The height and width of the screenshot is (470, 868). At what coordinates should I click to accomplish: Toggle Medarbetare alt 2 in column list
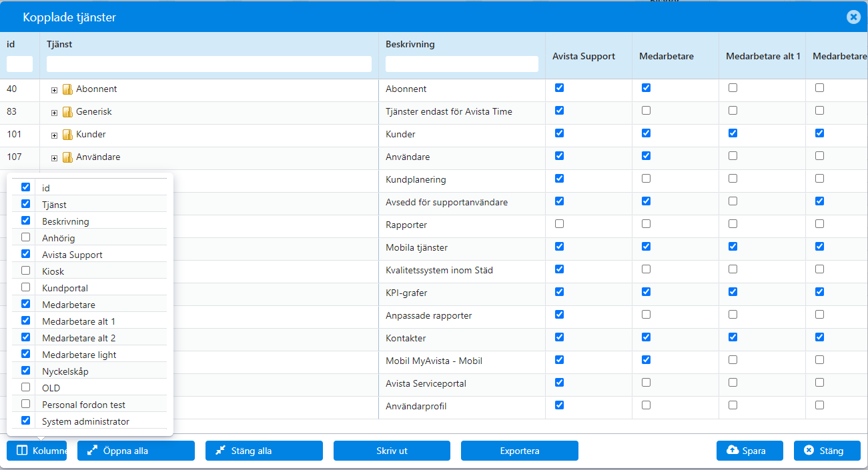25,337
